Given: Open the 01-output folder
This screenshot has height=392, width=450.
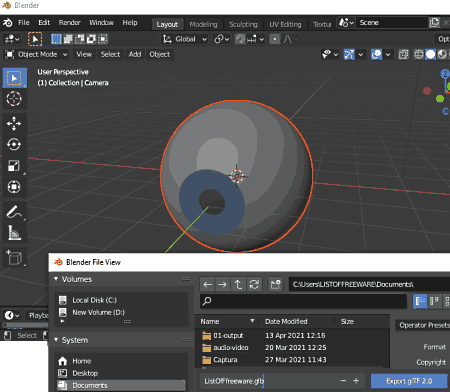Looking at the screenshot, I should pyautogui.click(x=228, y=335).
